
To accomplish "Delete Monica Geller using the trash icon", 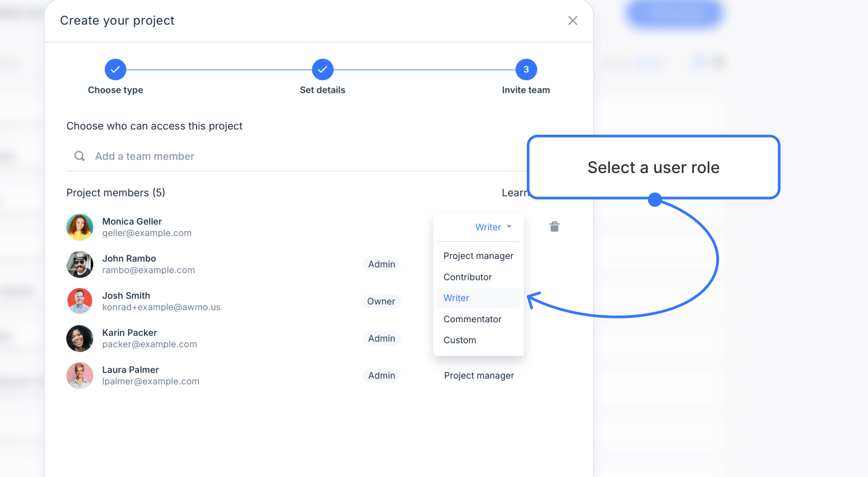I will point(555,226).
